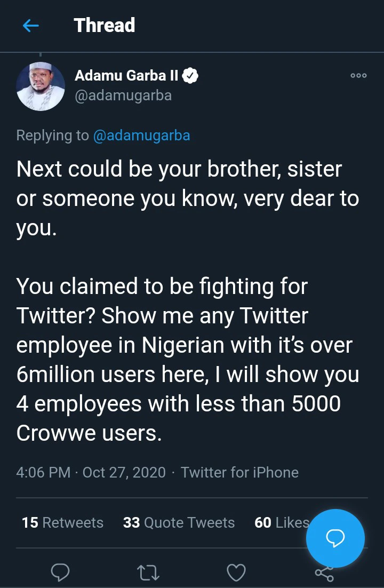Tap the @adamugarba handle below the name
Viewport: 384px width, 588px height.
pos(123,96)
